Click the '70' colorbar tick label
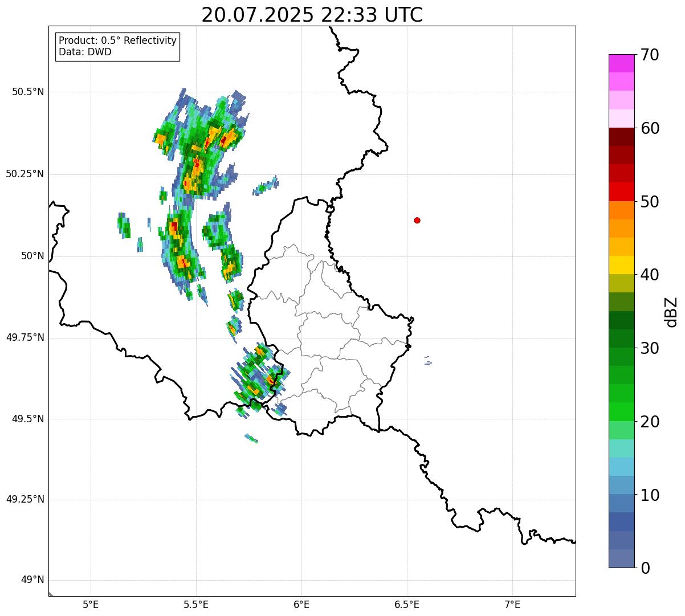Image resolution: width=685 pixels, height=616 pixels. point(650,55)
